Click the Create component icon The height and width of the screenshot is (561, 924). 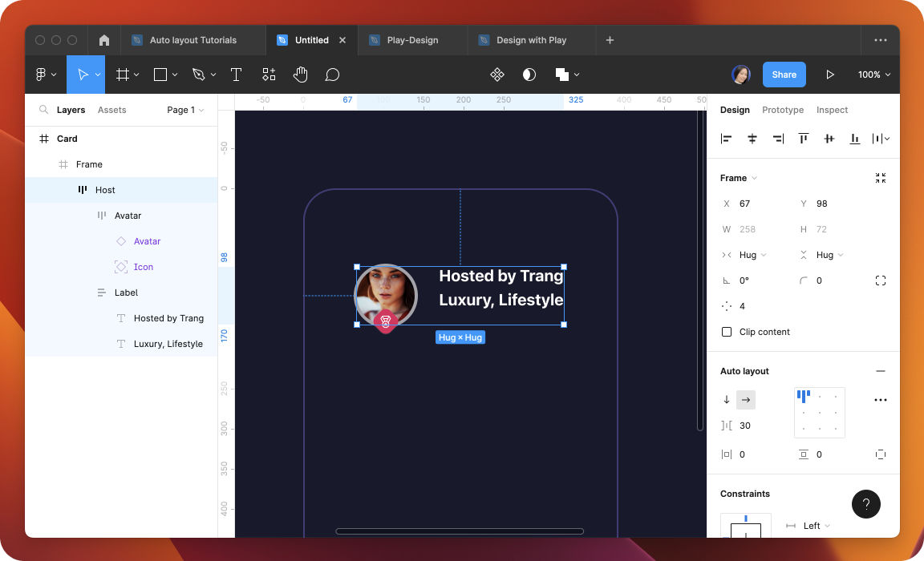click(x=497, y=75)
